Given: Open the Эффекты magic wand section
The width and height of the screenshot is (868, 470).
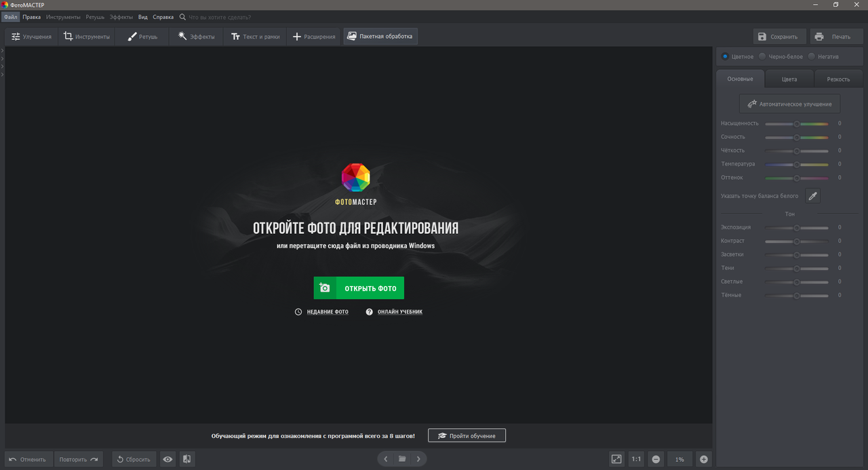Looking at the screenshot, I should (x=196, y=37).
